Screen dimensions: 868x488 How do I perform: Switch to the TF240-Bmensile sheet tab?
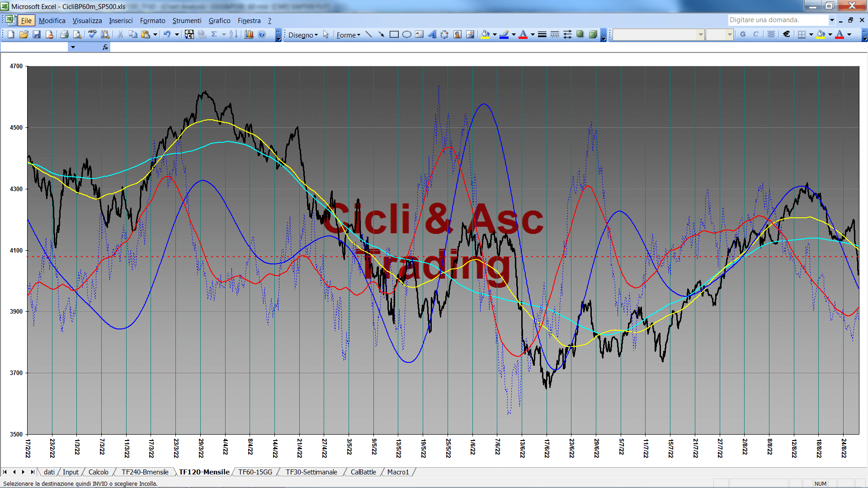[145, 472]
